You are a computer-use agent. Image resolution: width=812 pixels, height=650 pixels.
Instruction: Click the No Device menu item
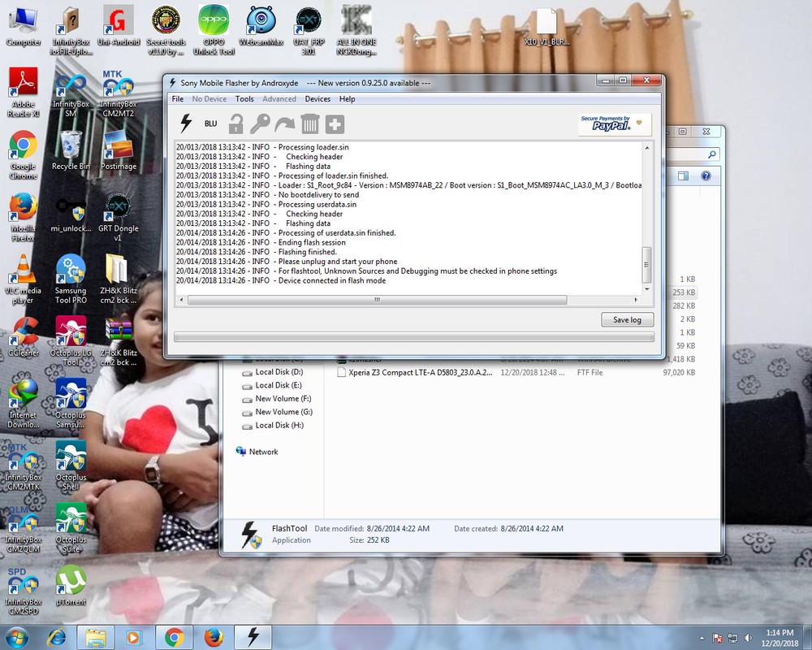pyautogui.click(x=209, y=99)
